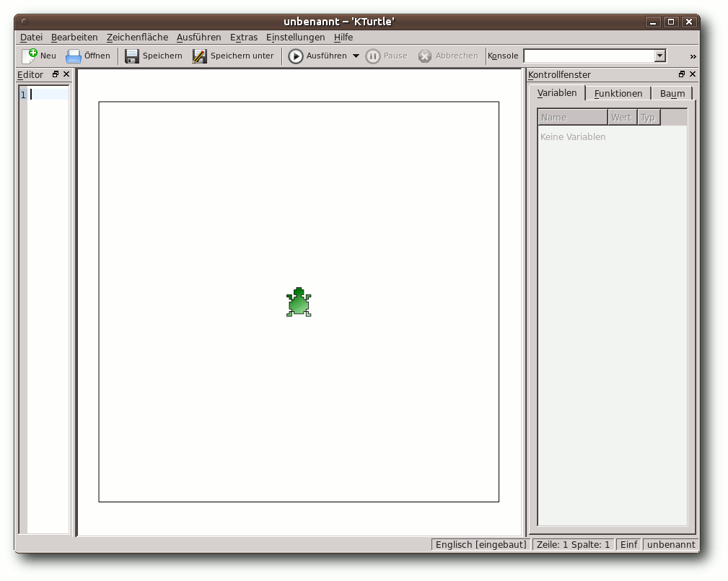
Task: Focus the Konsole input field
Action: click(589, 56)
